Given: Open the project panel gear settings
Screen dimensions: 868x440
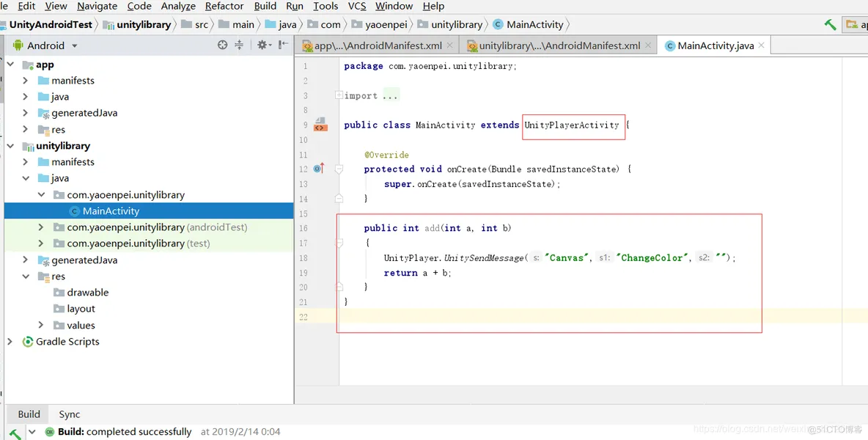Looking at the screenshot, I should tap(263, 45).
